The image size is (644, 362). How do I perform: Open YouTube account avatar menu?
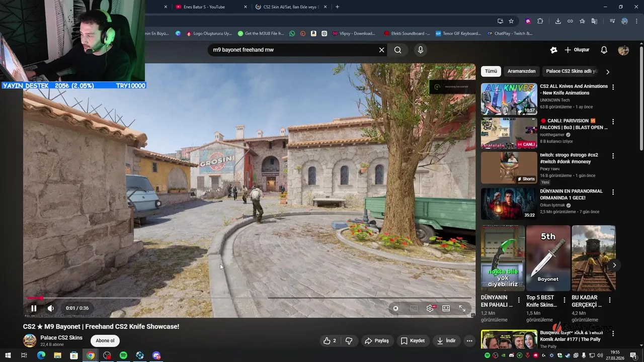[623, 50]
